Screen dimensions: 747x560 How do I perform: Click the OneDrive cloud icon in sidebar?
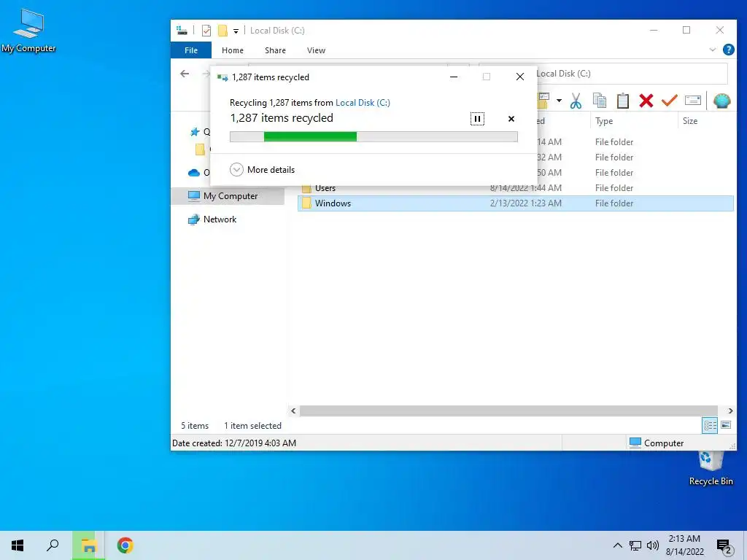[194, 173]
